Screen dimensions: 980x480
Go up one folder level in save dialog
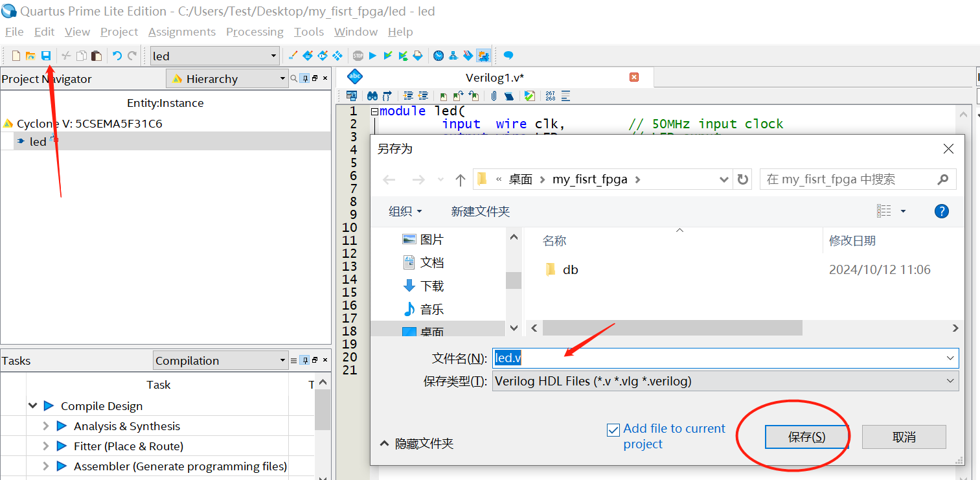coord(460,179)
